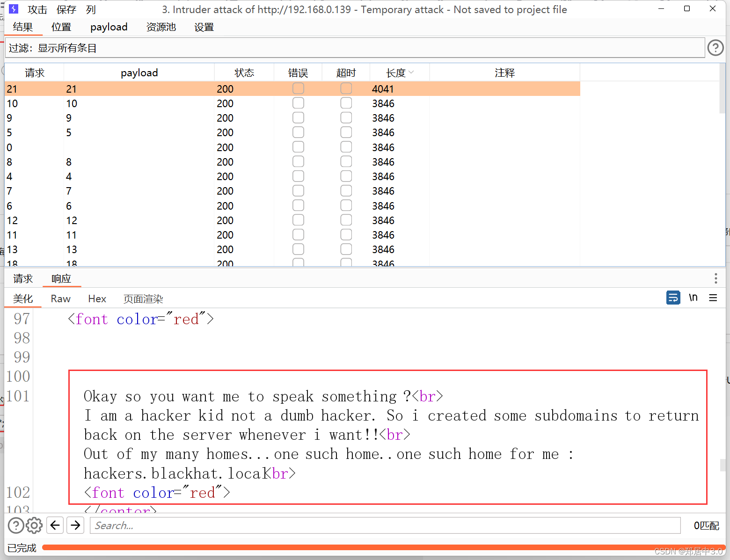Switch to the 资源池 tab
This screenshot has height=560, width=730.
pos(161,27)
